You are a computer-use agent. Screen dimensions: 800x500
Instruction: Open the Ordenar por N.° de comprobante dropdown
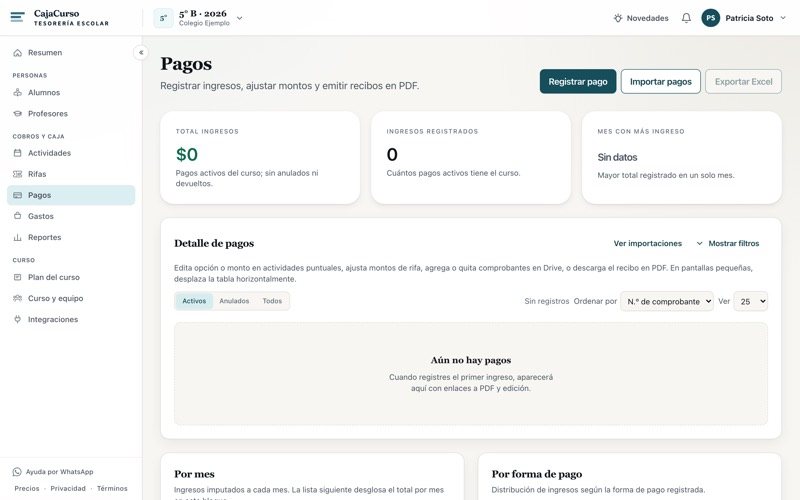[667, 301]
